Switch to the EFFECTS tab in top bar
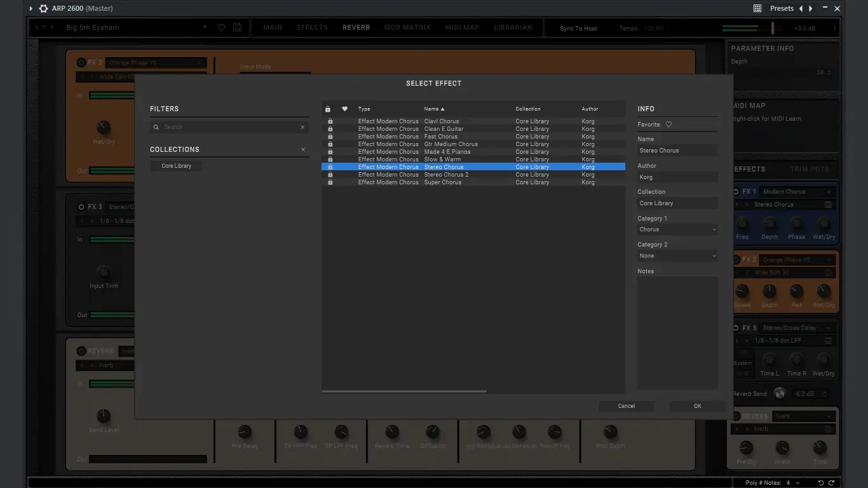Viewport: 868px width, 488px height. (x=313, y=28)
